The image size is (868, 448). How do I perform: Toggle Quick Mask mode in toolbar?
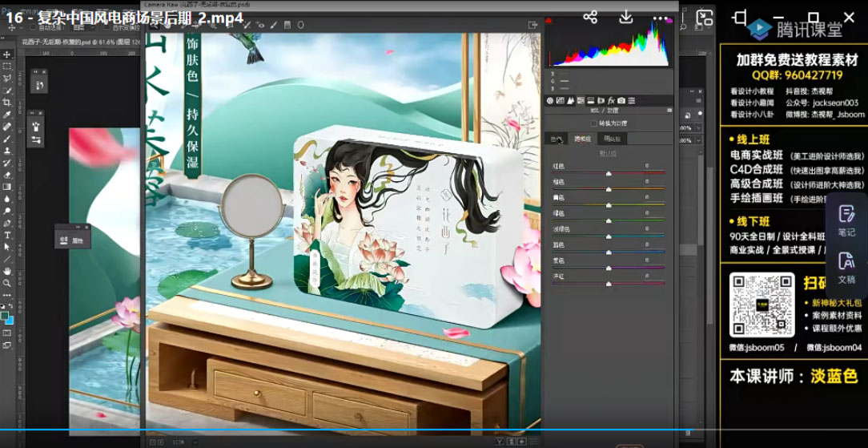[7, 333]
